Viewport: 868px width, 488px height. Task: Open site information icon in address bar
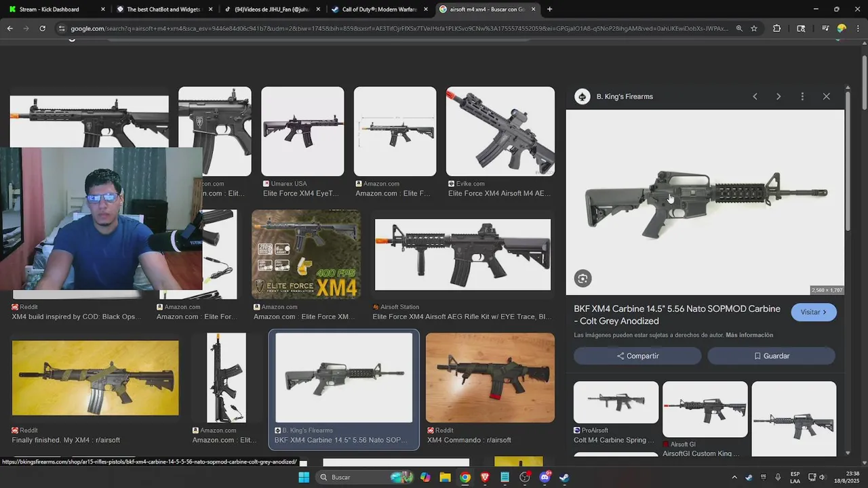62,28
